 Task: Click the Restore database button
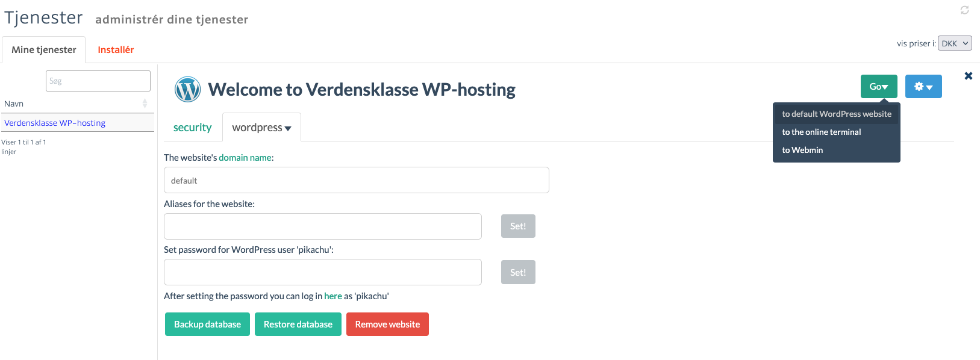pos(298,324)
